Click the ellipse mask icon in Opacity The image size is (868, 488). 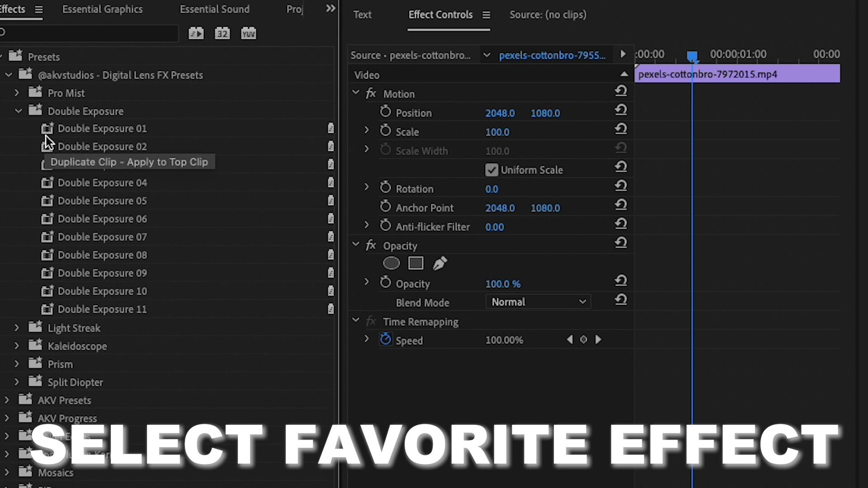(x=391, y=264)
